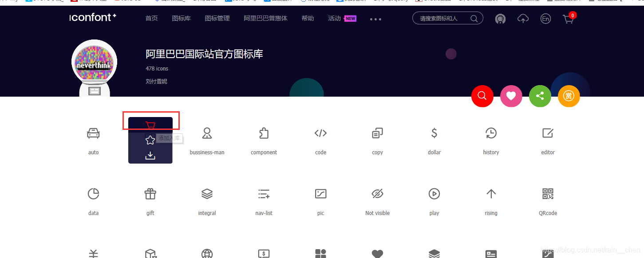Click the pink heart favorite button
Screen dimensions: 644x258
[511, 96]
